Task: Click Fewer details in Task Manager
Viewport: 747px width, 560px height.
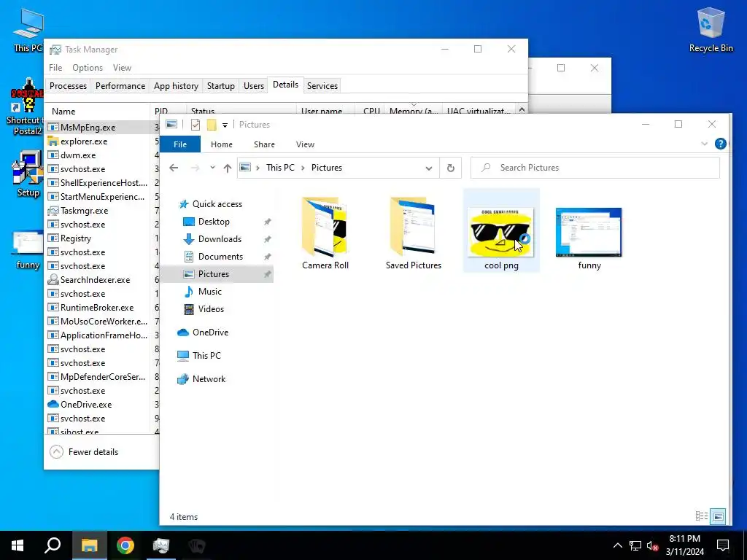Action: point(85,452)
